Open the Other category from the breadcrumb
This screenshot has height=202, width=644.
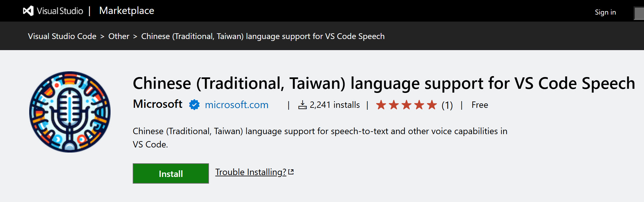(119, 36)
